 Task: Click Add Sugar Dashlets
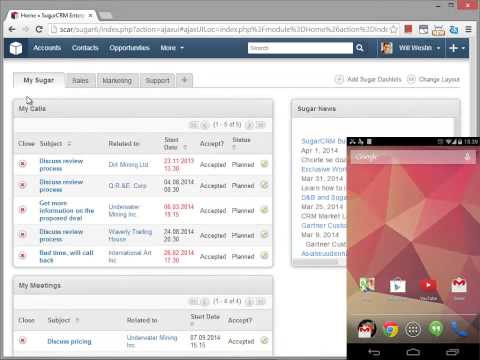coord(368,79)
